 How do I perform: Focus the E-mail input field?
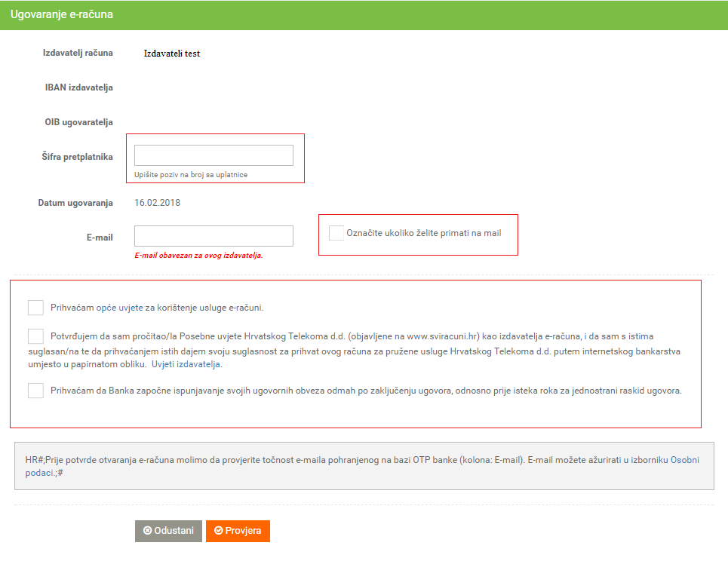coord(213,236)
